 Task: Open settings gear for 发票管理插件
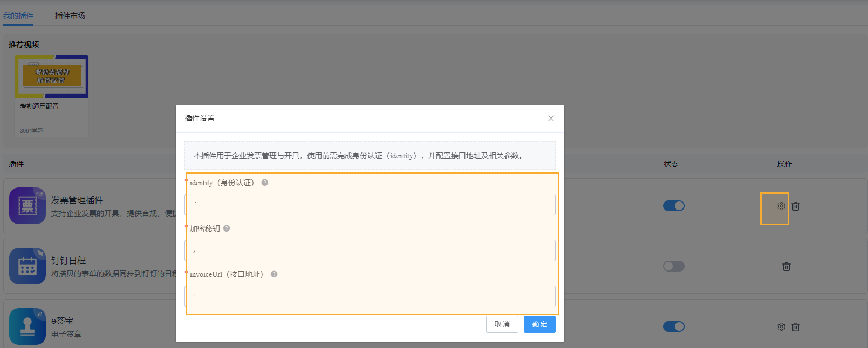781,206
